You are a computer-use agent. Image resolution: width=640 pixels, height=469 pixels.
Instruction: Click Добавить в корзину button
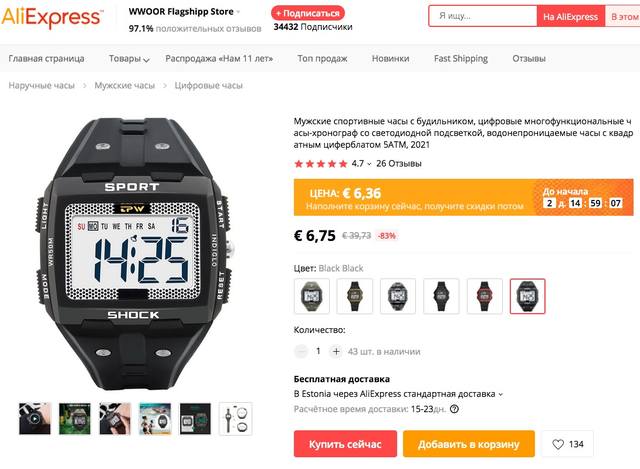tap(469, 444)
